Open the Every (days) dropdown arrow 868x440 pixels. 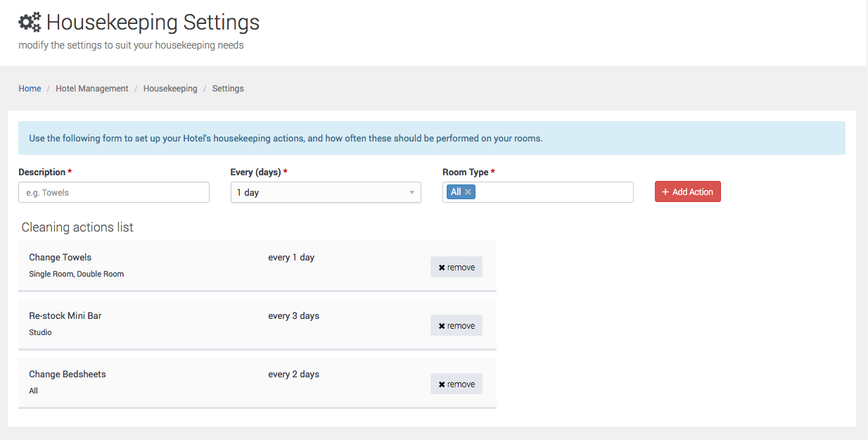coord(411,193)
